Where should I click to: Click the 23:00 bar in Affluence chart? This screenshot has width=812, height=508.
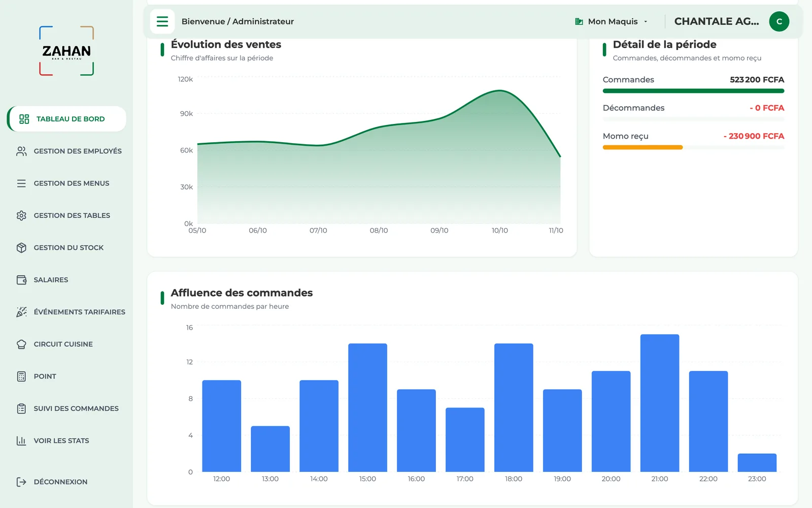pos(757,463)
